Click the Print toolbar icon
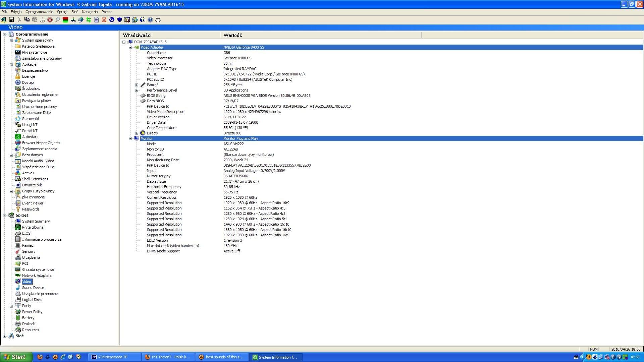Viewport: 644px width, 362px height. (42, 20)
